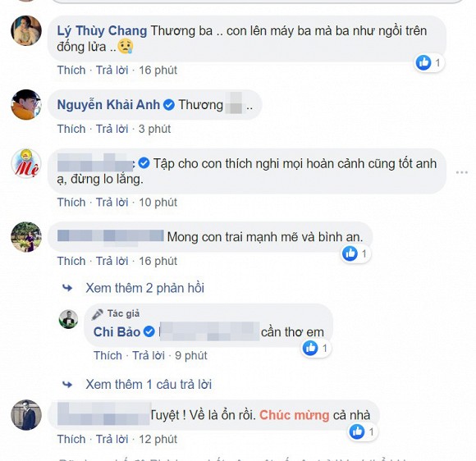Click the verified badge beside Nguyễn Khải Anh
The width and height of the screenshot is (476, 461).
[x=169, y=105]
